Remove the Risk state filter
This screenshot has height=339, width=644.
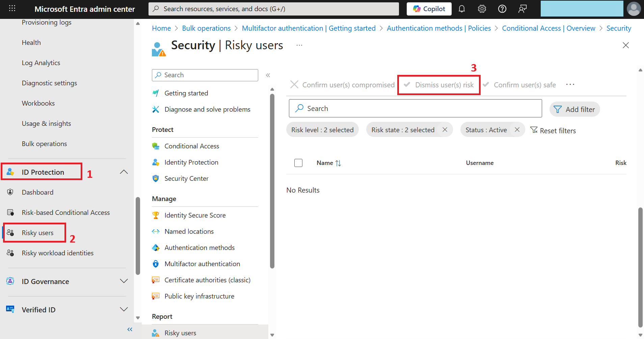[445, 130]
